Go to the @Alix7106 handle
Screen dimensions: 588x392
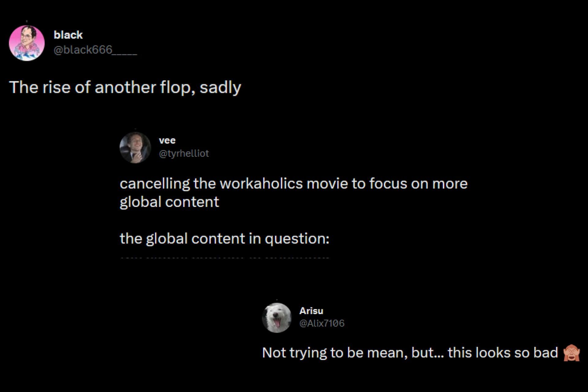322,323
